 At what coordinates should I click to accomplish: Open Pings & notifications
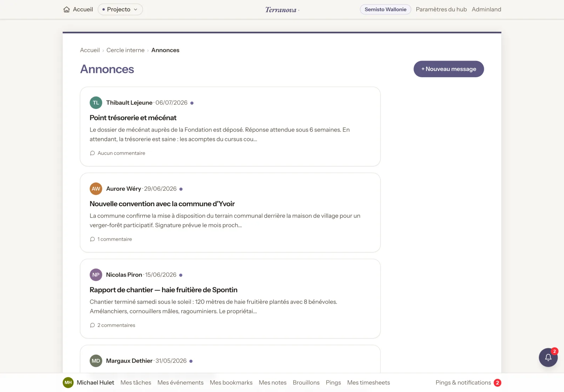tap(463, 382)
